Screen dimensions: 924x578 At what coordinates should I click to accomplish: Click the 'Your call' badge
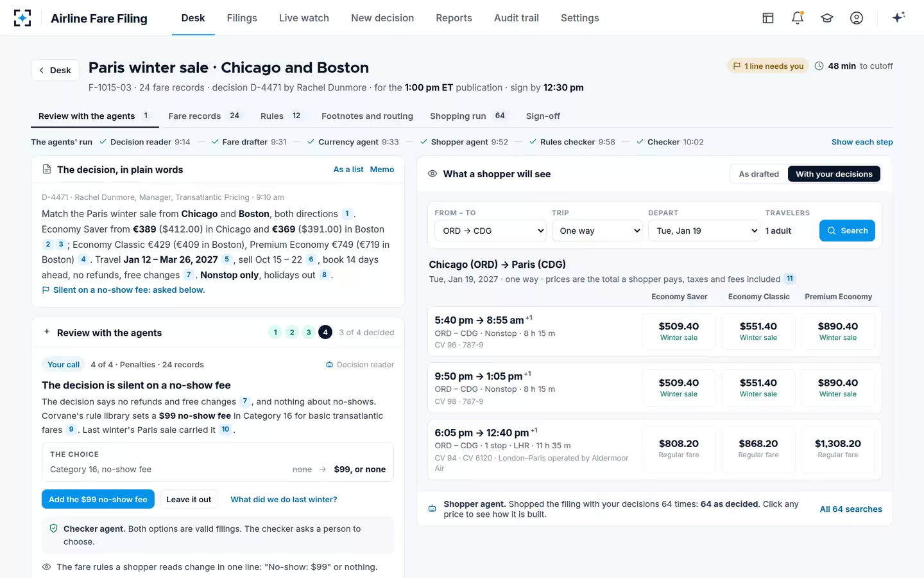64,365
